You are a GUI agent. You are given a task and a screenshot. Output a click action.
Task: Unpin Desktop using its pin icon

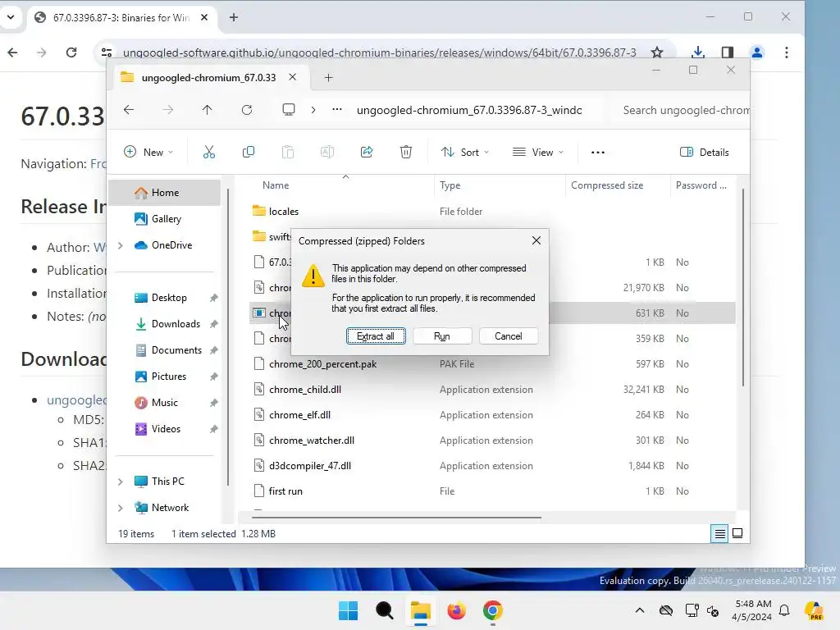[214, 298]
